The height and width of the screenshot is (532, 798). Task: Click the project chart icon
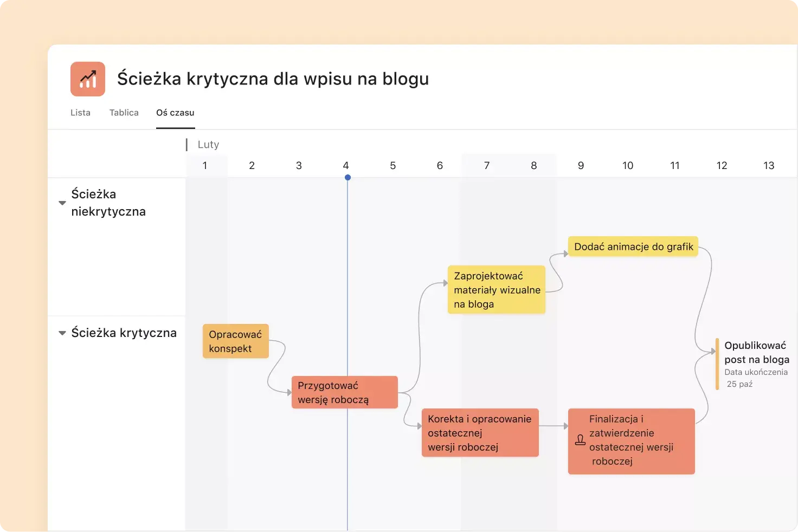88,79
